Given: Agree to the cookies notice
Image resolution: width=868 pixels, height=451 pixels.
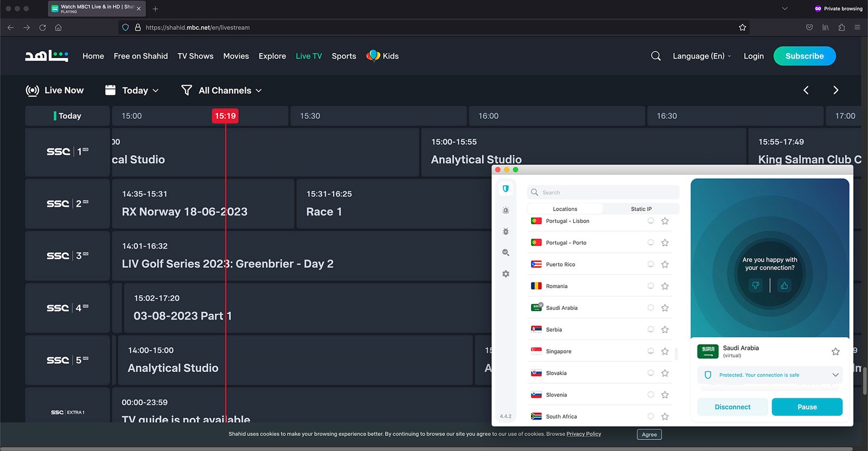Looking at the screenshot, I should pyautogui.click(x=649, y=434).
